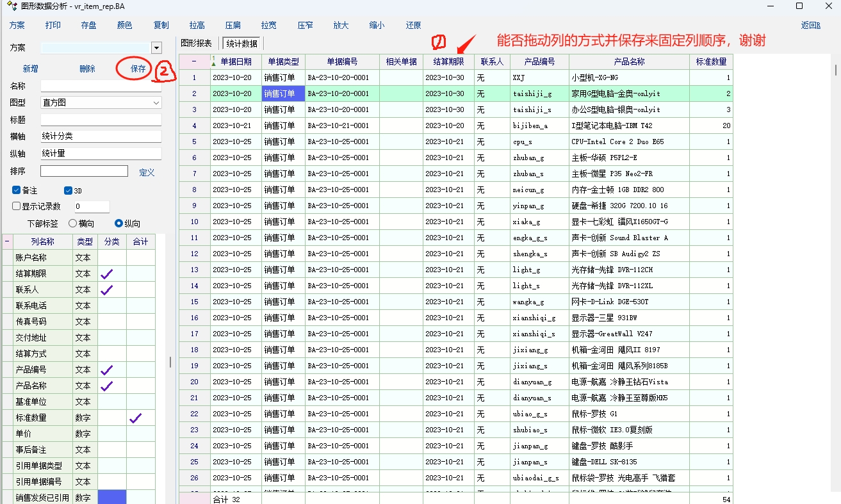841x504 pixels.
Task: Toggle 分类 checkmark for 结算期限 row
Action: tap(107, 273)
